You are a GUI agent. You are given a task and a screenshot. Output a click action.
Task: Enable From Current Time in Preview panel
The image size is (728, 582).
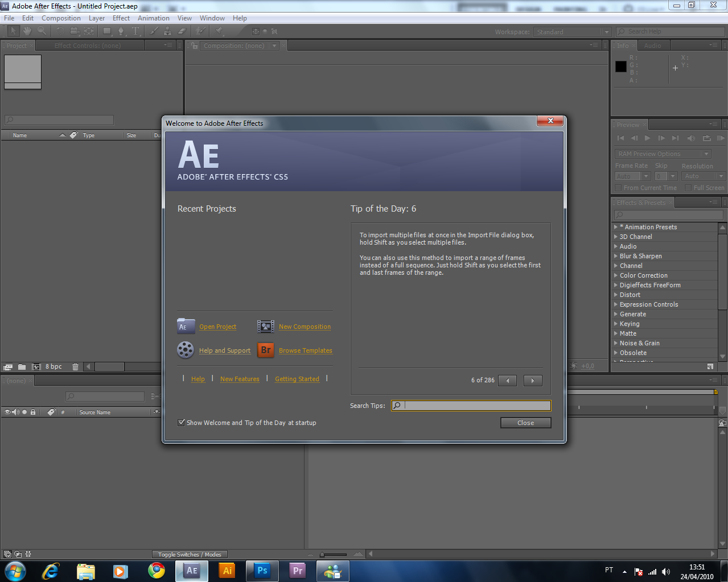pyautogui.click(x=619, y=187)
